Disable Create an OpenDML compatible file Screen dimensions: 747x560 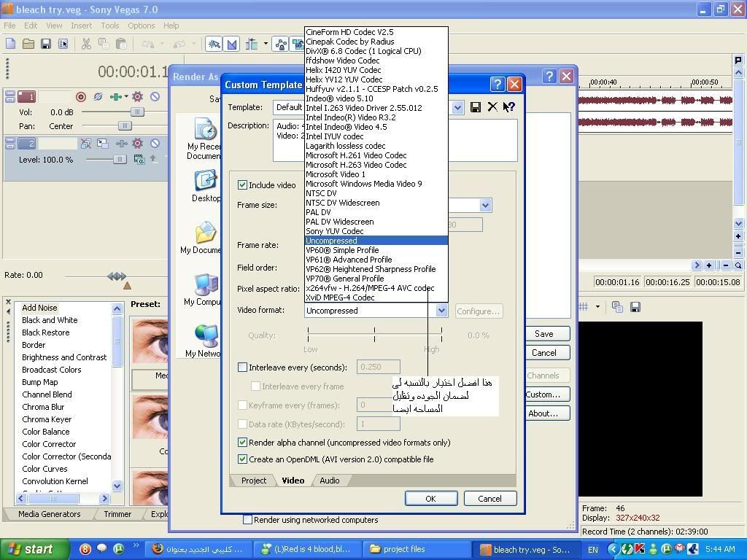pos(243,459)
